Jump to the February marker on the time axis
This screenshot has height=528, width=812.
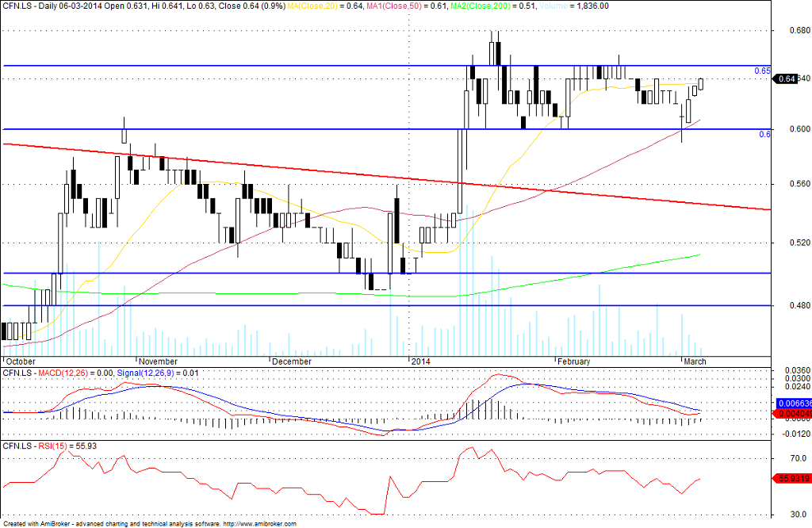pyautogui.click(x=574, y=362)
